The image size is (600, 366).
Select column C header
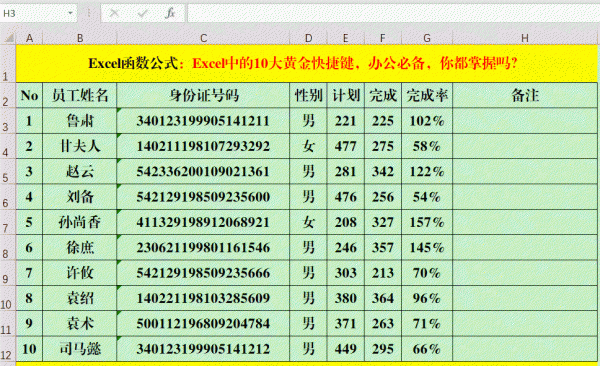tap(203, 38)
